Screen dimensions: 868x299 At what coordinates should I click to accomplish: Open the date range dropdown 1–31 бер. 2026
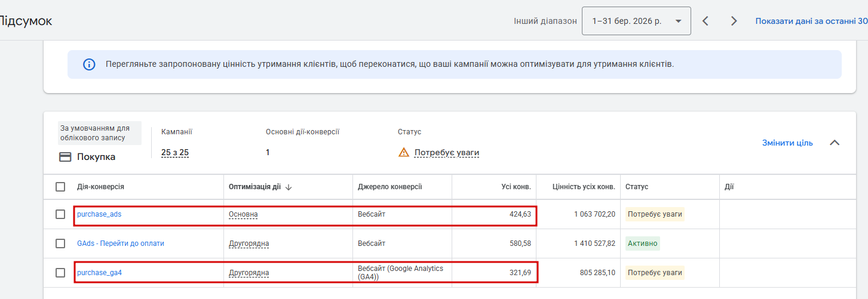[636, 21]
